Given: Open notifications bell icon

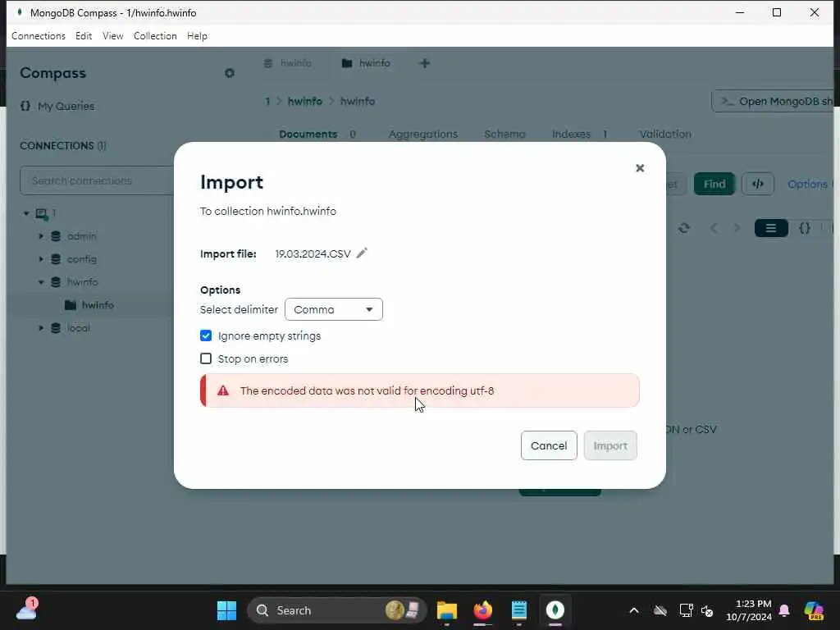Looking at the screenshot, I should pyautogui.click(x=784, y=610).
